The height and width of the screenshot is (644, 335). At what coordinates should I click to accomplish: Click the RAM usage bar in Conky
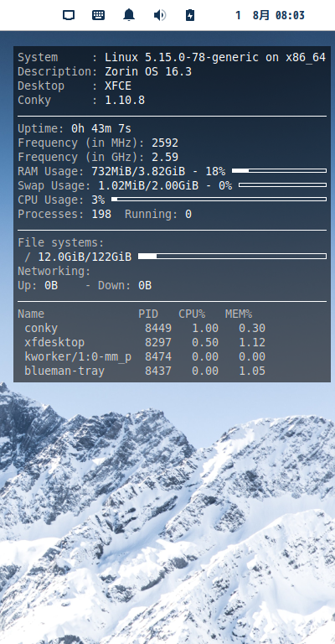coord(279,170)
